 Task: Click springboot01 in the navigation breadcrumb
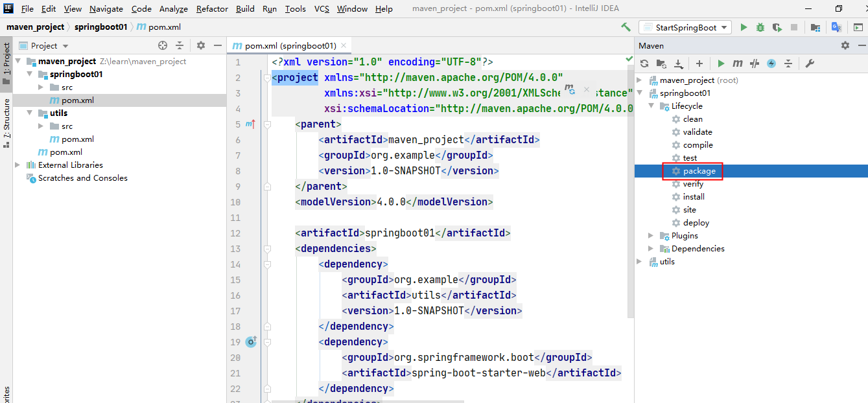[x=100, y=27]
